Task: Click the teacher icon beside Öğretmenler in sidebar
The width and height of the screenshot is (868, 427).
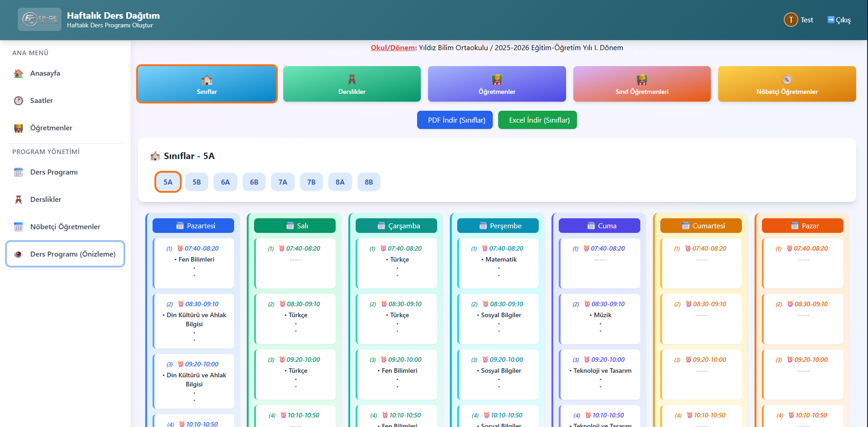Action: [19, 128]
